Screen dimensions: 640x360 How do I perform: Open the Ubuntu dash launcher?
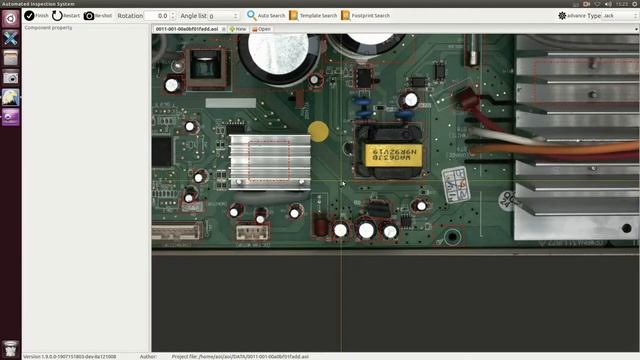[x=11, y=19]
